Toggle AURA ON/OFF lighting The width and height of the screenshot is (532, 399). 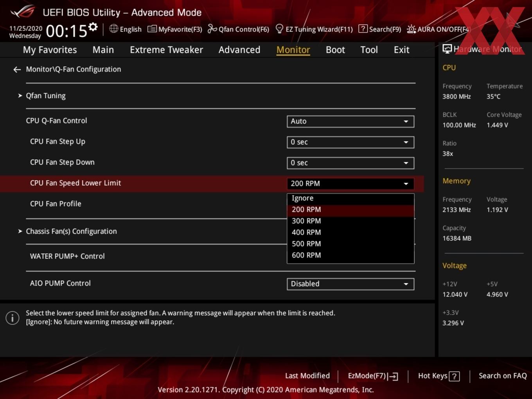(x=438, y=29)
